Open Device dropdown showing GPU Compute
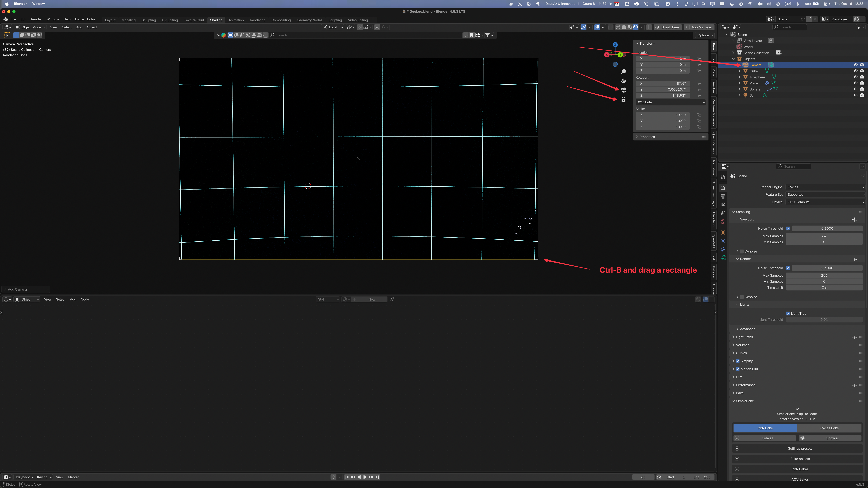 click(x=825, y=202)
